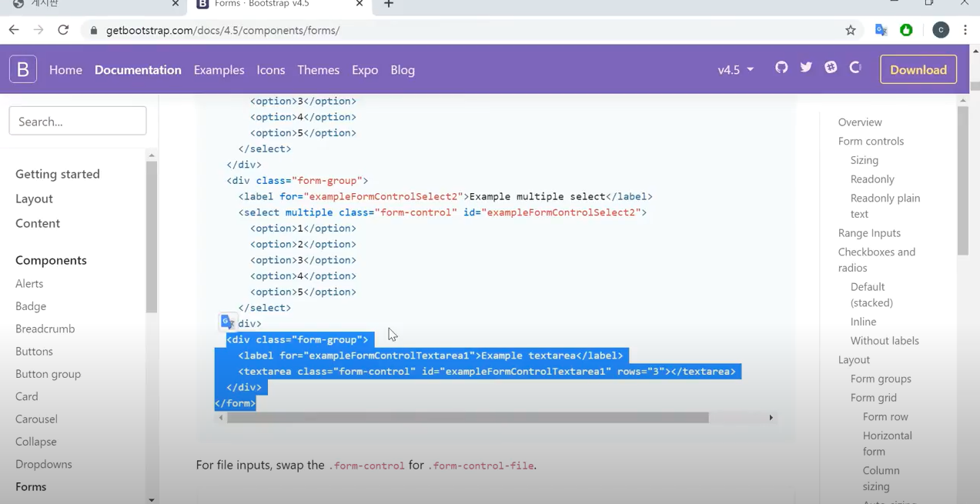This screenshot has width=980, height=504.
Task: Open Button group in the sidebar
Action: click(x=48, y=374)
